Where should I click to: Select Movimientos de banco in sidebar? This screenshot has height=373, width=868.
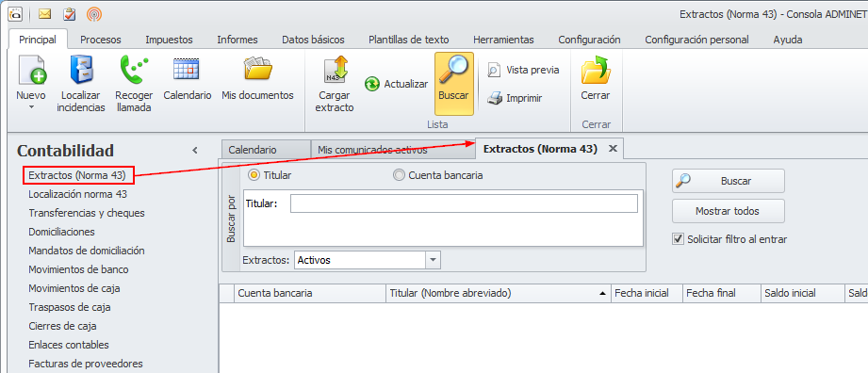pos(78,269)
